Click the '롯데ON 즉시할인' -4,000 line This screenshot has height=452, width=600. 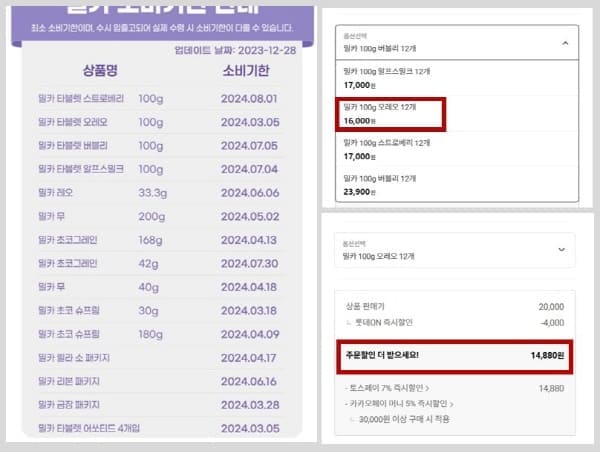pos(455,323)
